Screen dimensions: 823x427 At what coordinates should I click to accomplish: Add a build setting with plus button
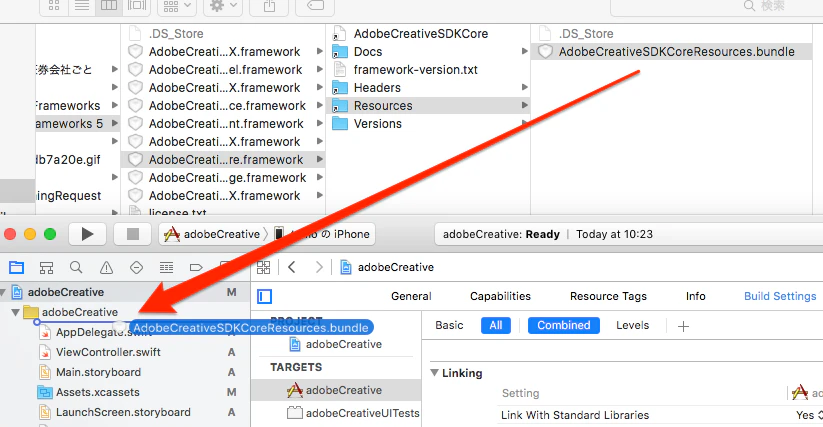[683, 326]
